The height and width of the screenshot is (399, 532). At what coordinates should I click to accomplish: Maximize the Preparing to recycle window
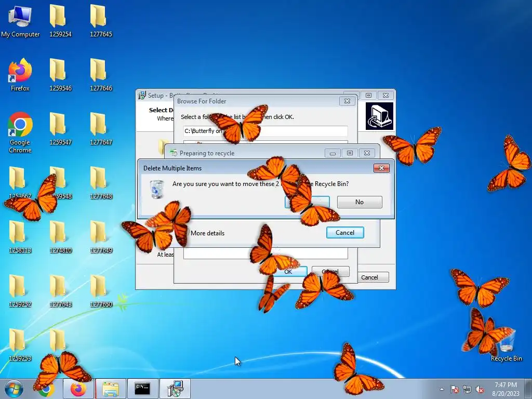(350, 153)
